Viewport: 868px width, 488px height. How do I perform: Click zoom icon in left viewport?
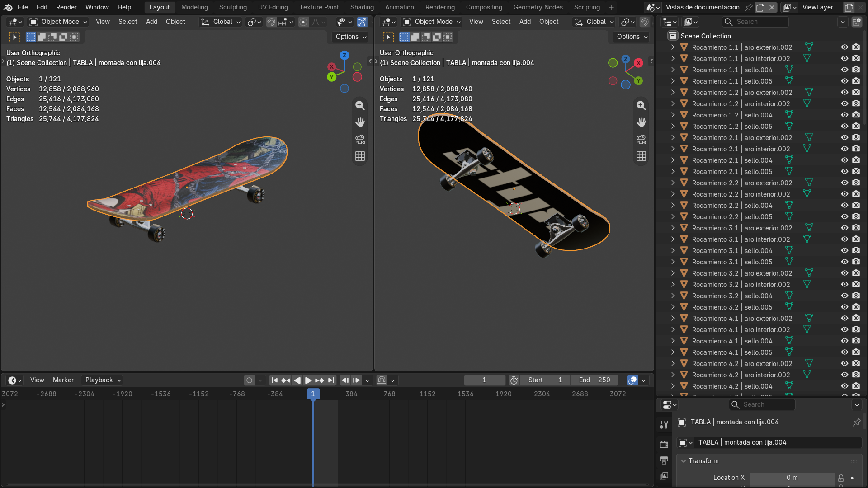tap(360, 105)
